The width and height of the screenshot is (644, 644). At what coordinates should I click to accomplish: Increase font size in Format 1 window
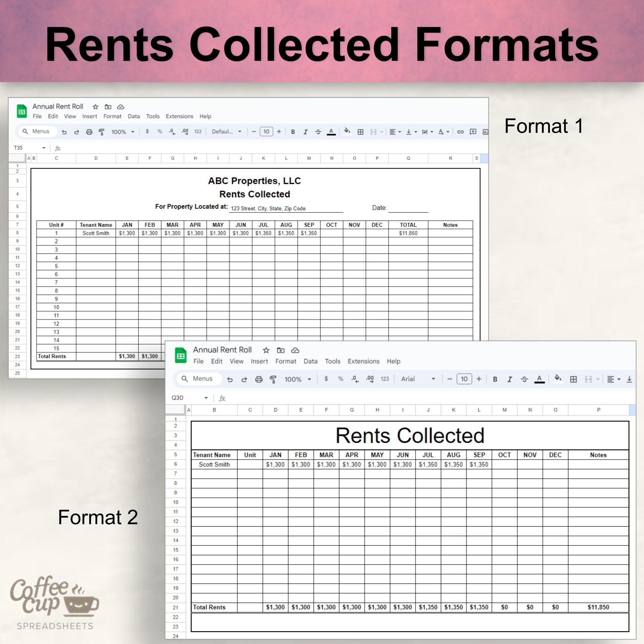[x=279, y=131]
